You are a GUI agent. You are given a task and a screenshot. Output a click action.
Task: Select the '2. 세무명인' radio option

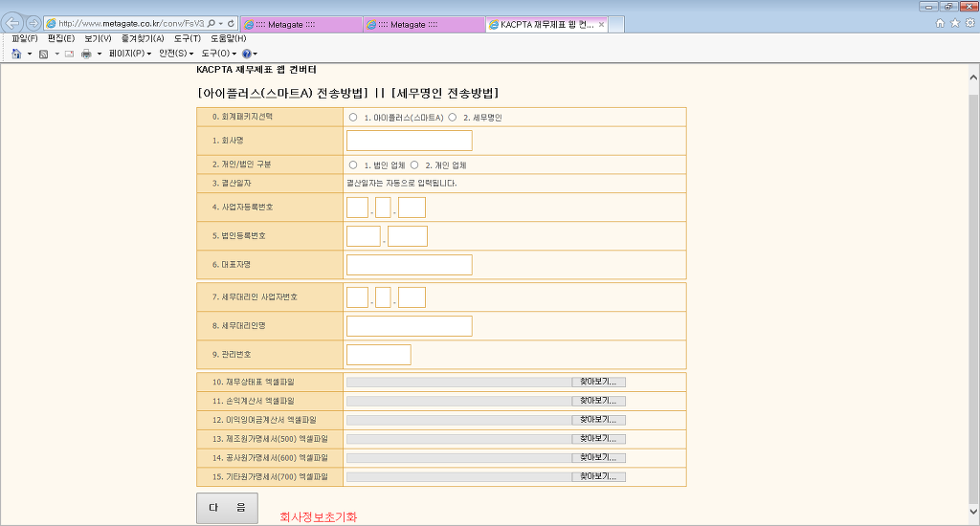pyautogui.click(x=452, y=118)
